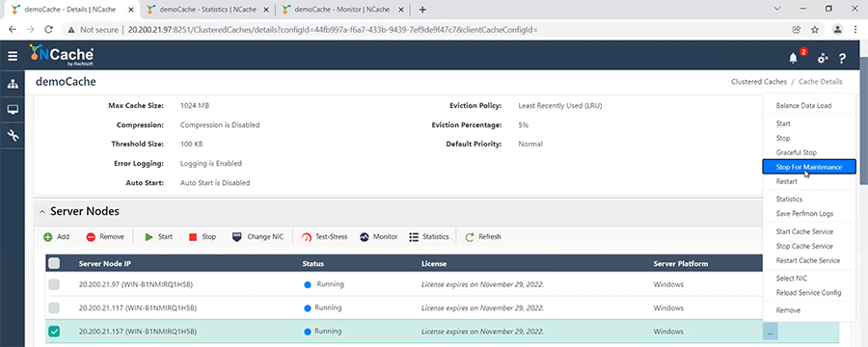868x347 pixels.
Task: Open the settings gears icon
Action: pos(823,58)
